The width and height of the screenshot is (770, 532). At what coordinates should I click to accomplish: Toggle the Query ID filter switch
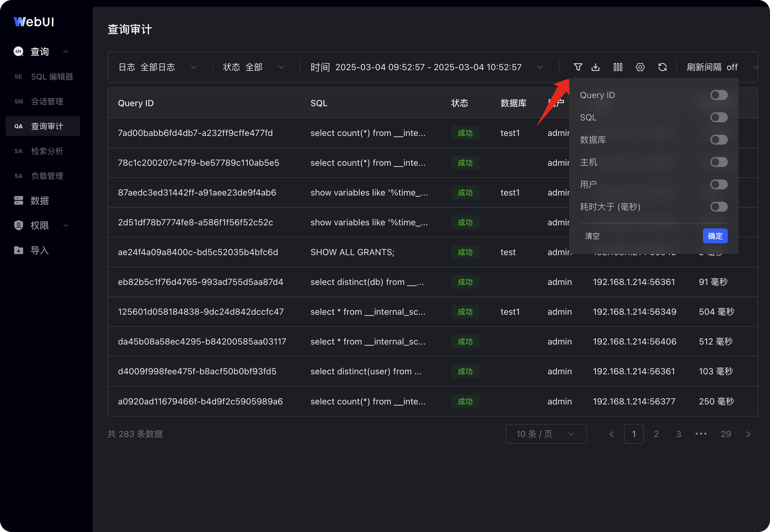pyautogui.click(x=719, y=95)
